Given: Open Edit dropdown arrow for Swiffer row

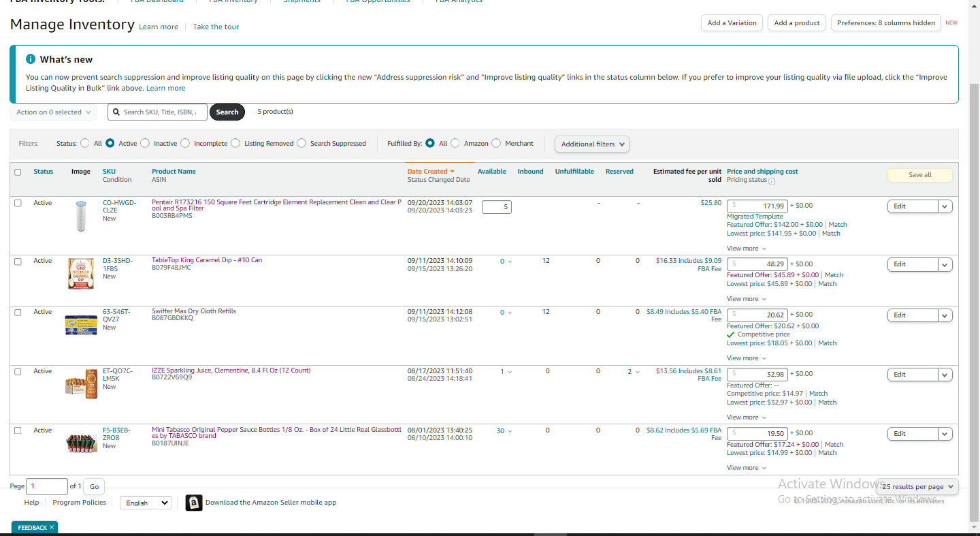Looking at the screenshot, I should pos(945,315).
